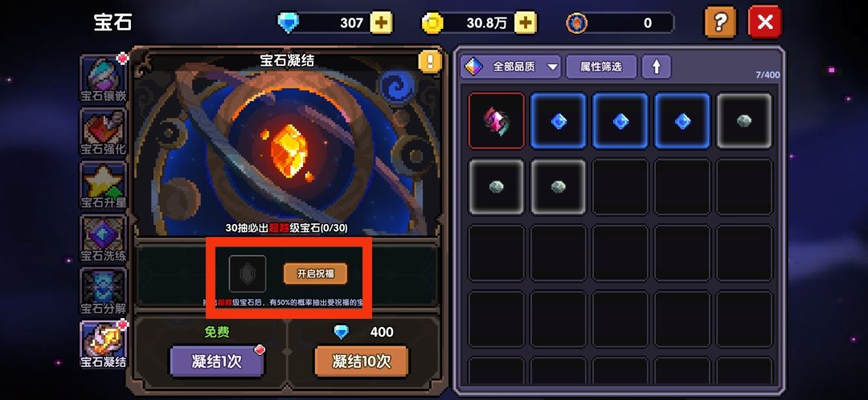Open the 宝石镶嵌 sidebar icon
Viewport: 868px width, 400px height.
click(x=103, y=78)
